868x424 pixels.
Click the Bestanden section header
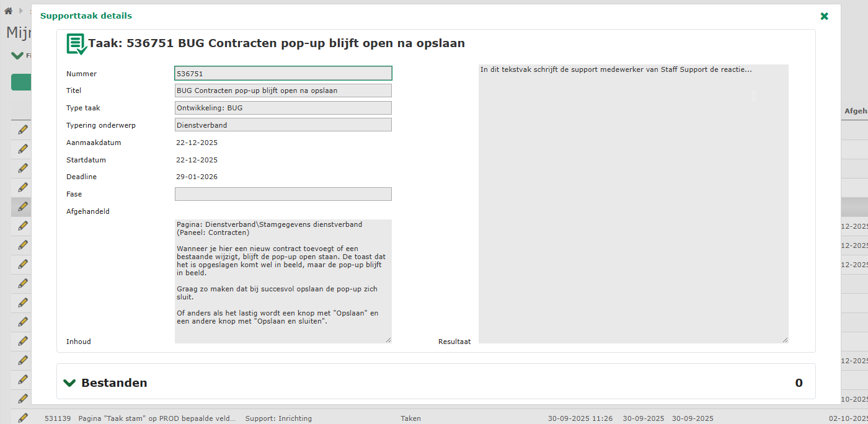(x=114, y=382)
